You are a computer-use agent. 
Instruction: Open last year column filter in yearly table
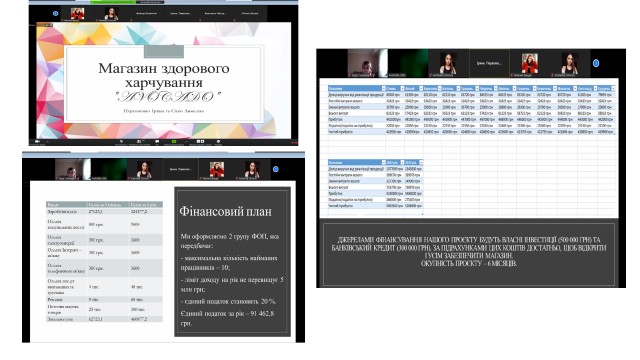(x=421, y=162)
